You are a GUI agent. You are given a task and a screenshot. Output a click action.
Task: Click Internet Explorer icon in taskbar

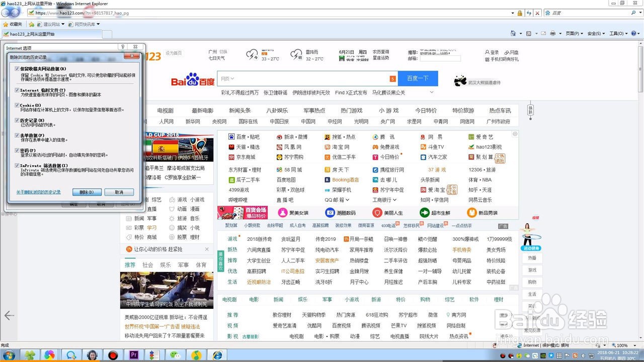click(x=217, y=355)
